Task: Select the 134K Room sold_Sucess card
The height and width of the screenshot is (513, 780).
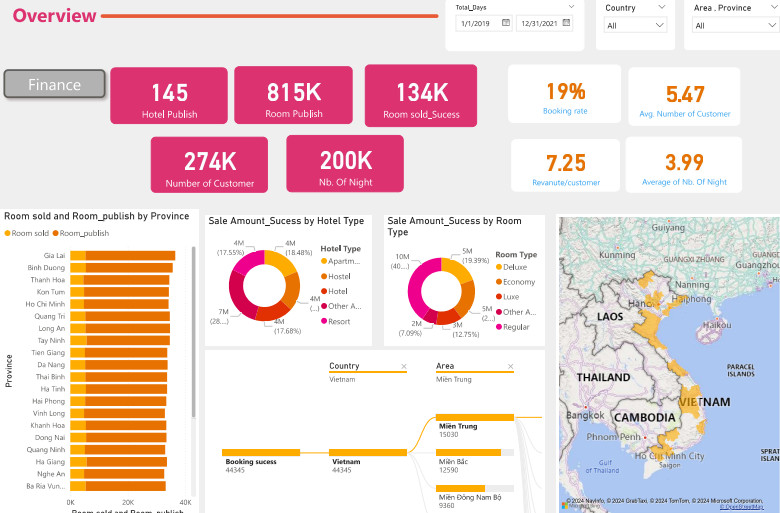Action: click(421, 96)
